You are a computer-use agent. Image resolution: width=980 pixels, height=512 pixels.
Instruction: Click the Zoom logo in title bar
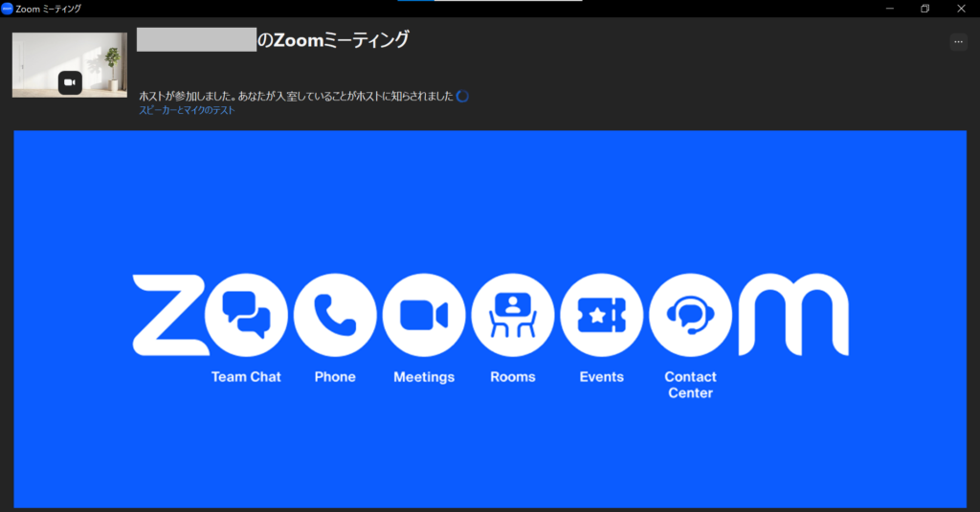coord(8,9)
